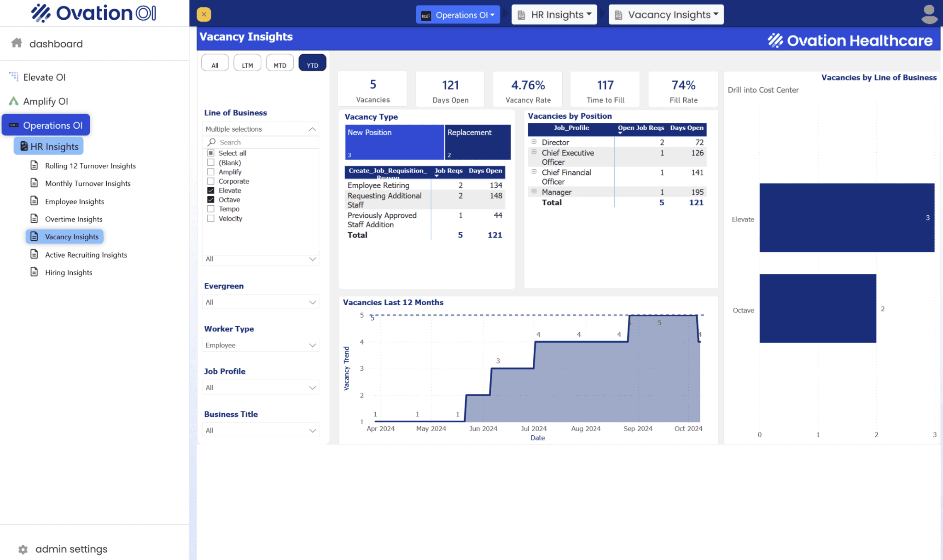
Task: Click the Overtime Insights document icon
Action: tap(34, 219)
